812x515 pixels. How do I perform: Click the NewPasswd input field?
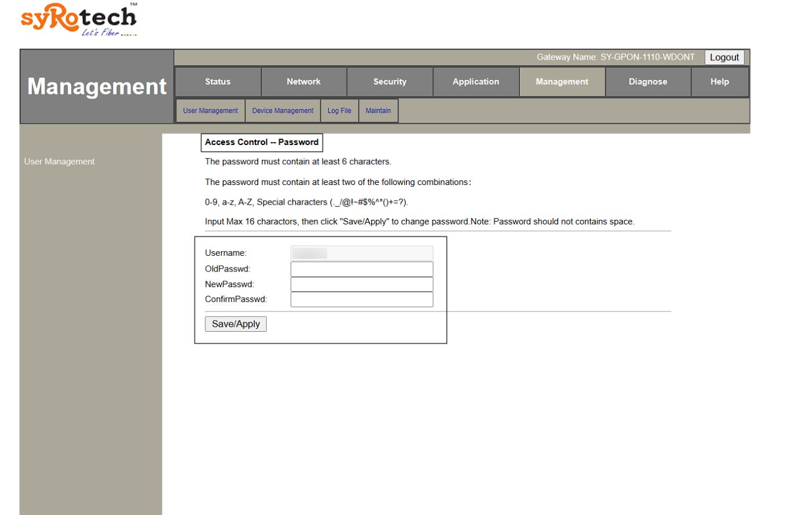(x=361, y=284)
